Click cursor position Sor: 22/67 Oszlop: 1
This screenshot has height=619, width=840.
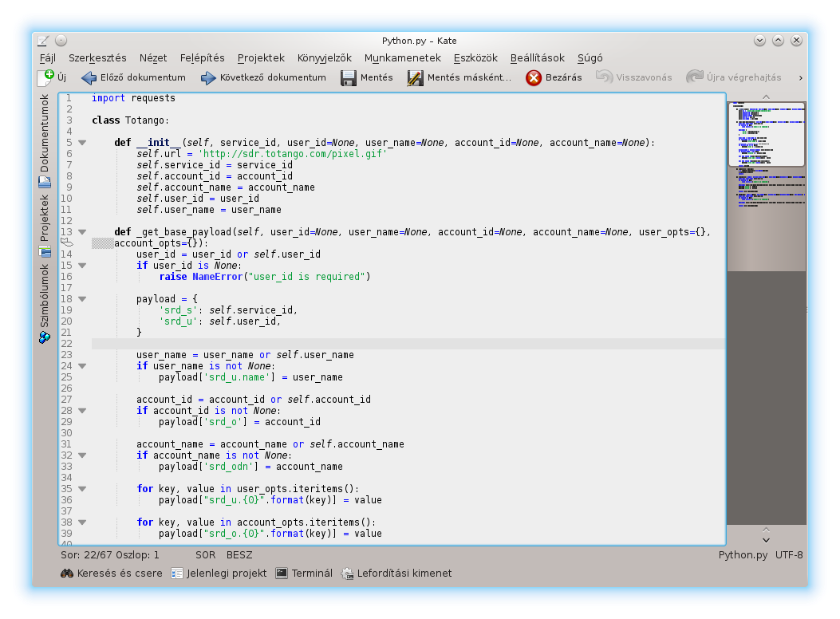pos(110,554)
